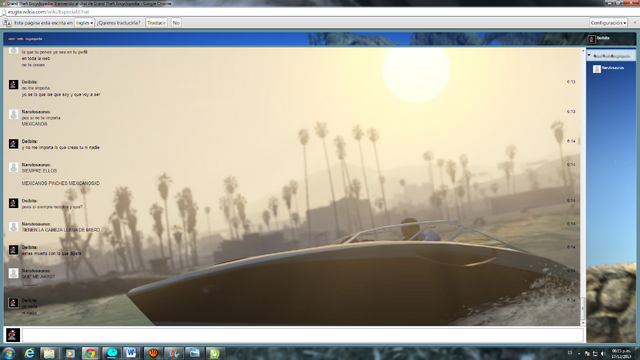
Task: Switch to the Google Chrome taskbar icon
Action: [90, 353]
